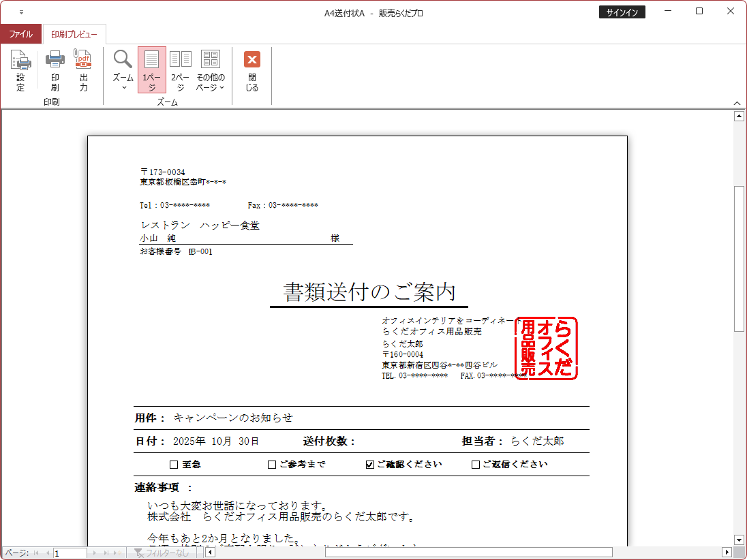This screenshot has width=747, height=560.
Task: Click the page number input field
Action: [70, 553]
